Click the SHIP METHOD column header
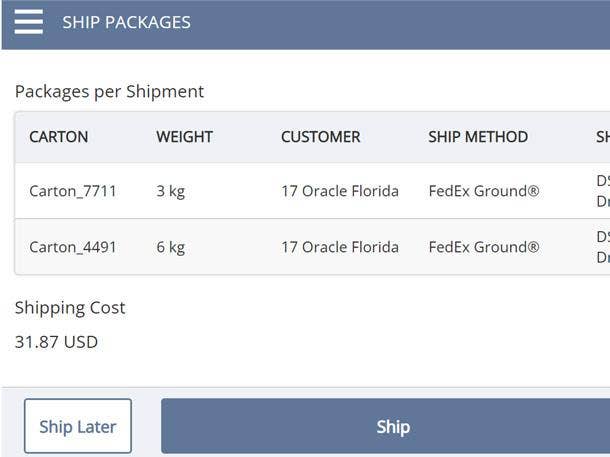Screen dimensions: 610x457 (478, 137)
